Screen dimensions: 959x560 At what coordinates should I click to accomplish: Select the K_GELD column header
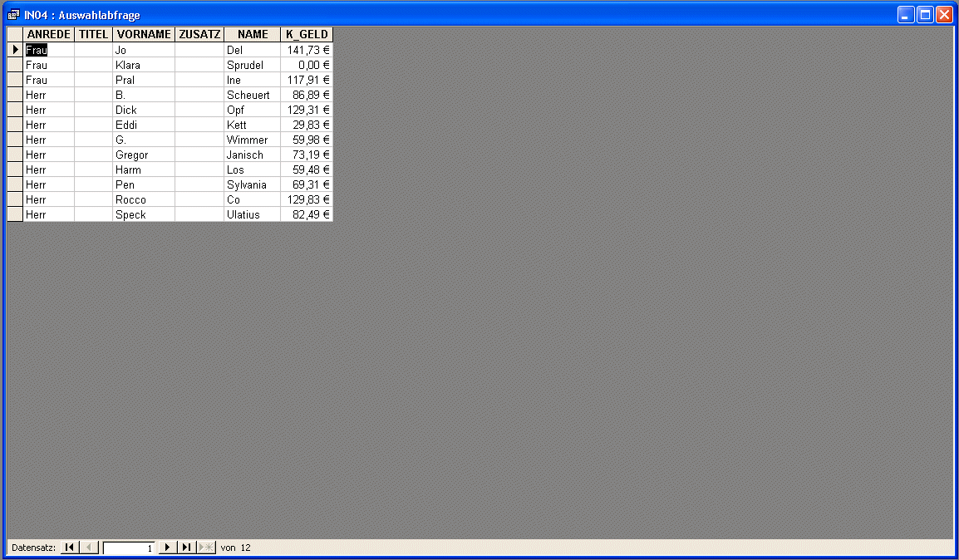[x=307, y=34]
